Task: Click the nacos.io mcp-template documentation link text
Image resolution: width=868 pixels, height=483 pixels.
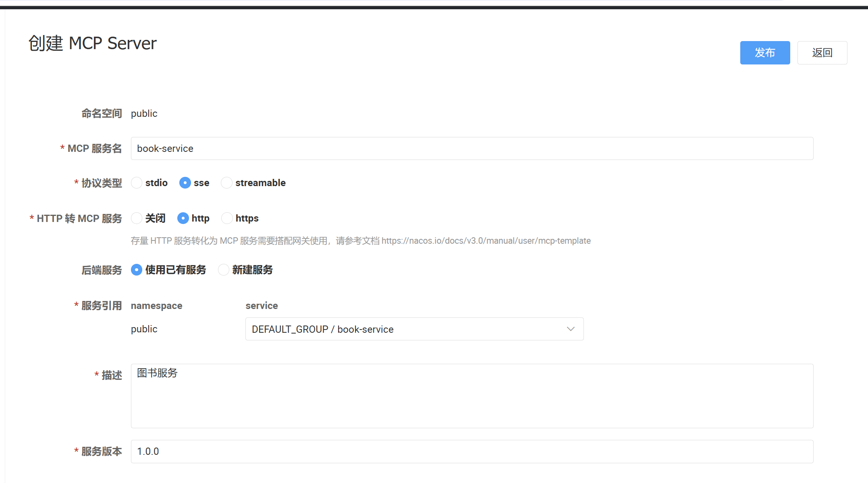Action: point(486,241)
